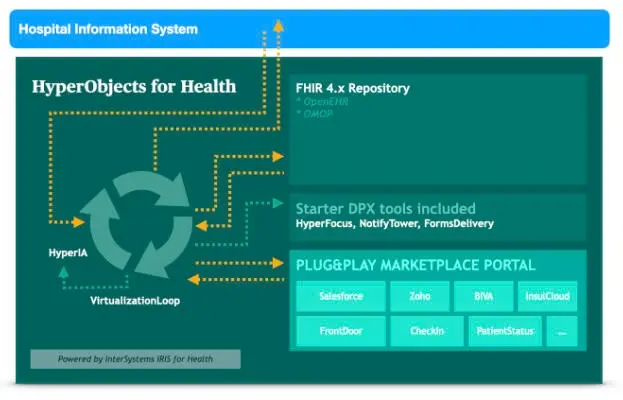
Task: Choose the Checkin tile
Action: click(427, 331)
